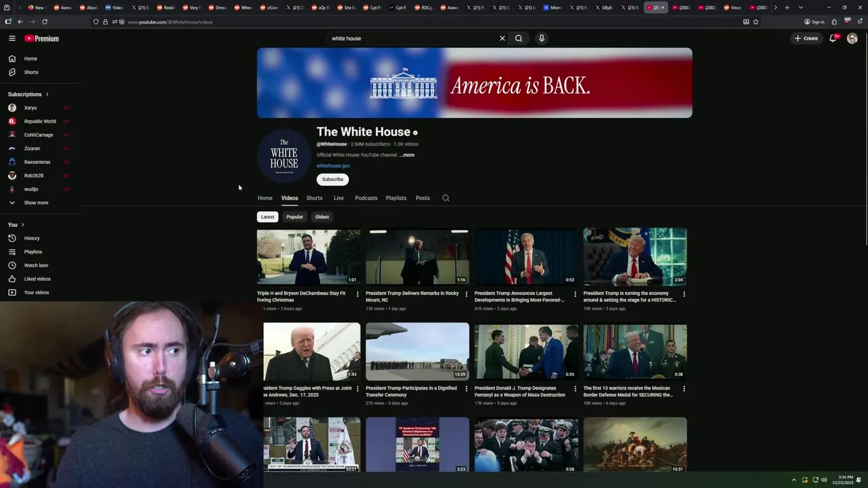Image resolution: width=868 pixels, height=488 pixels.
Task: Select the Latest sort chip
Action: coord(268,217)
